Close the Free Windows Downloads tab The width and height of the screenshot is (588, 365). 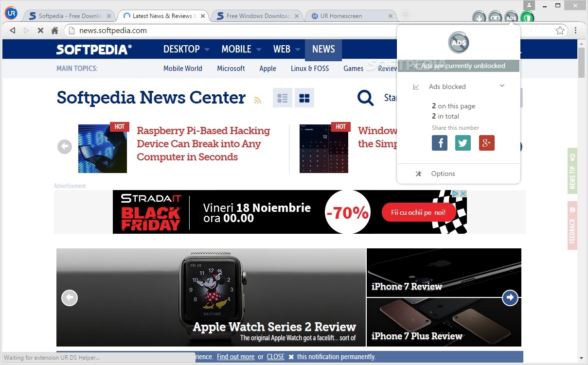(x=297, y=16)
